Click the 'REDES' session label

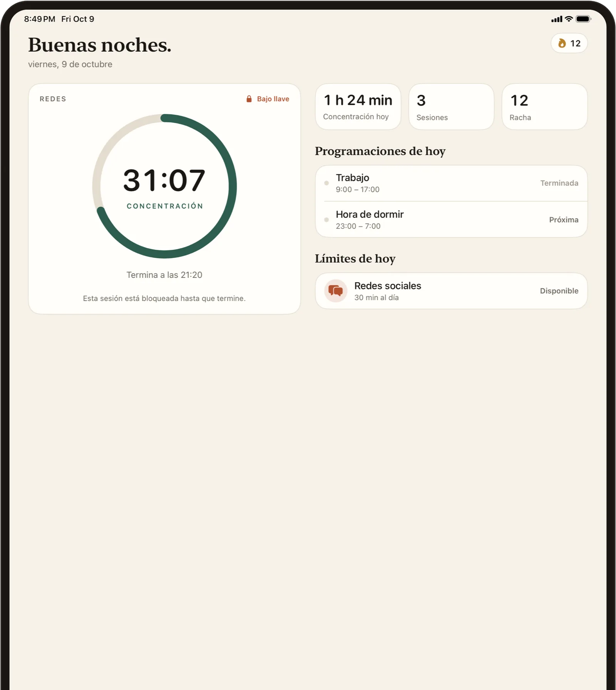pyautogui.click(x=53, y=99)
